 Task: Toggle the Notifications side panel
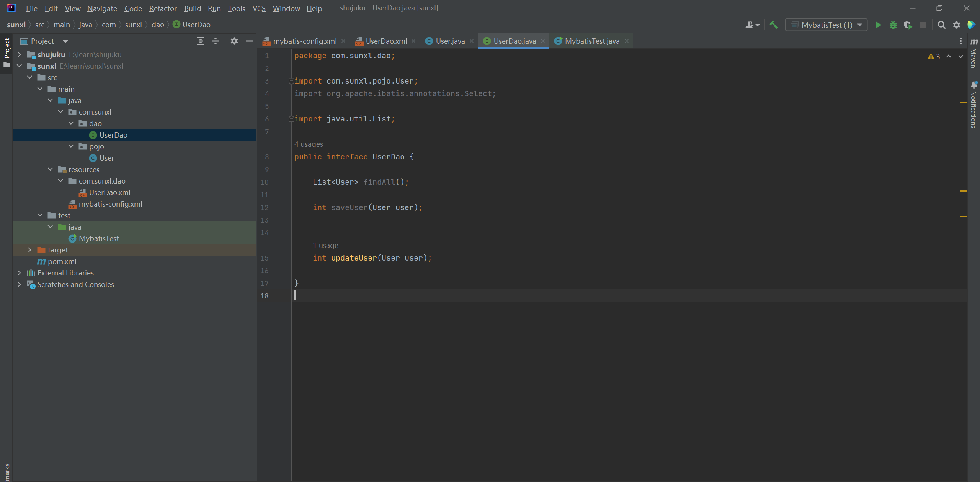tap(974, 105)
